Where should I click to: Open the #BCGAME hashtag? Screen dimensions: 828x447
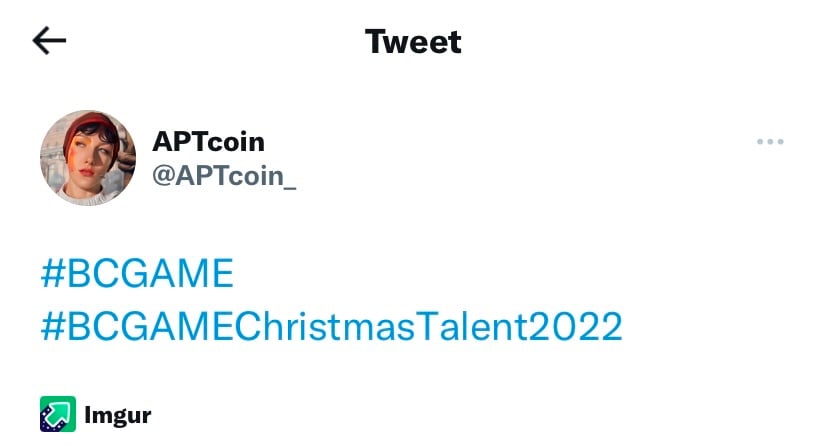pyautogui.click(x=137, y=273)
